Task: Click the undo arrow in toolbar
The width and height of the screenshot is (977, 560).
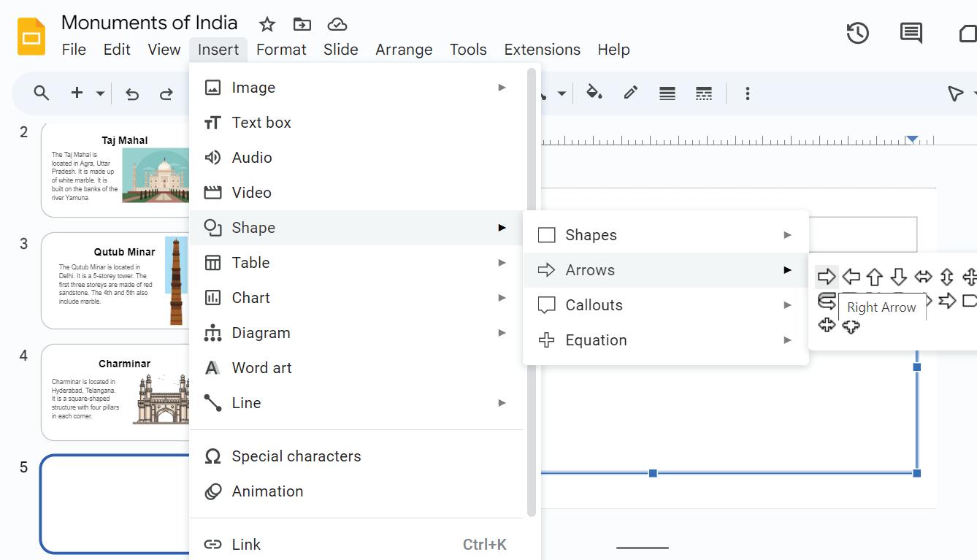Action: point(132,93)
